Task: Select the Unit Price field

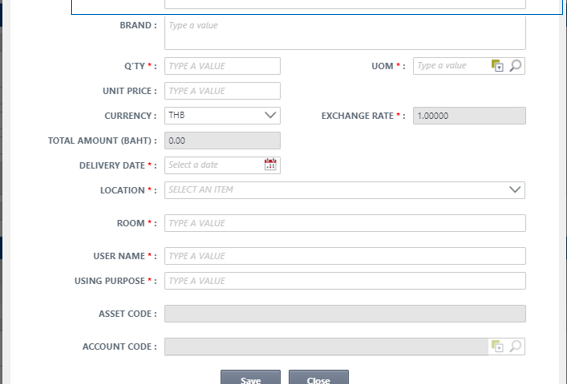Action: pos(222,91)
